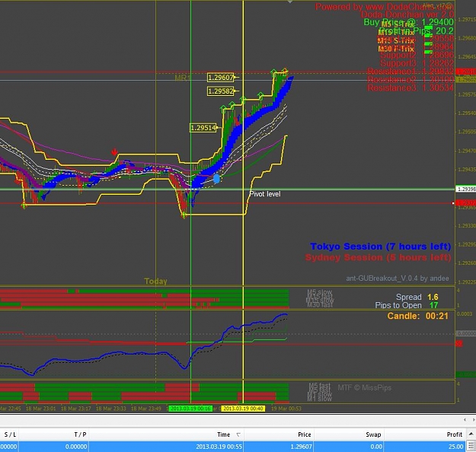This screenshot has height=452, width=476.
Task: Sort orders by the S / L column
Action: [x=10, y=434]
